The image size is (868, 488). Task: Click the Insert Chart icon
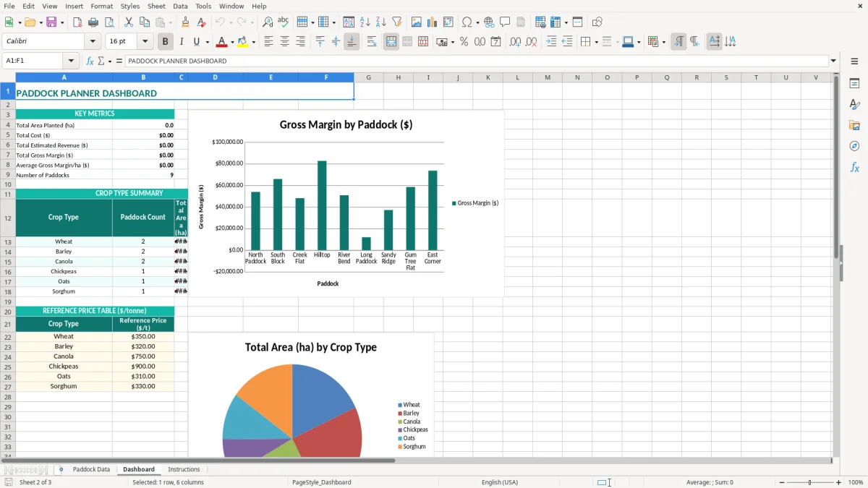point(433,22)
